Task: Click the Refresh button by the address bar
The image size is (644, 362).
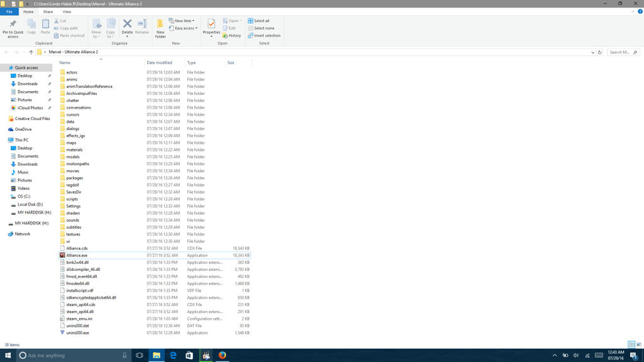Action: pyautogui.click(x=599, y=53)
